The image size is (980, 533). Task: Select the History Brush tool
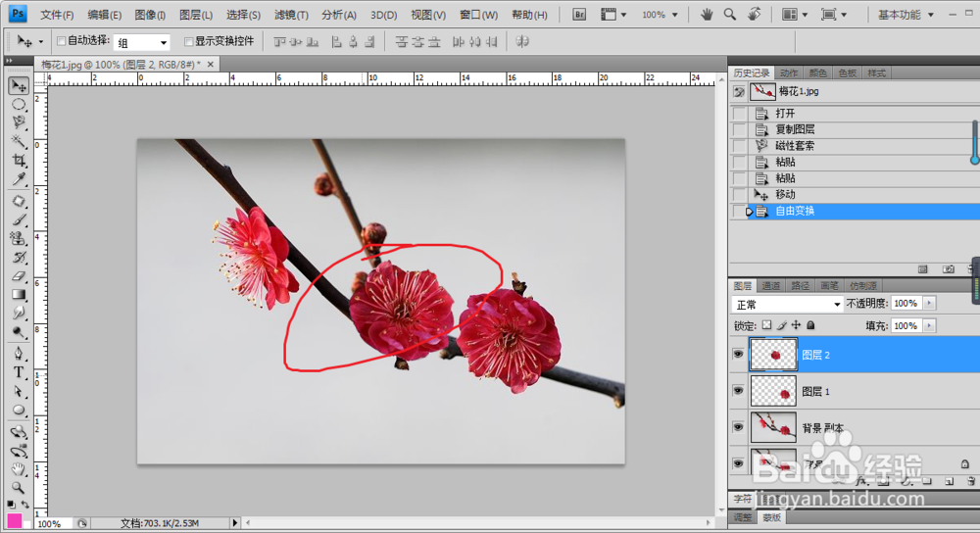pos(19,258)
